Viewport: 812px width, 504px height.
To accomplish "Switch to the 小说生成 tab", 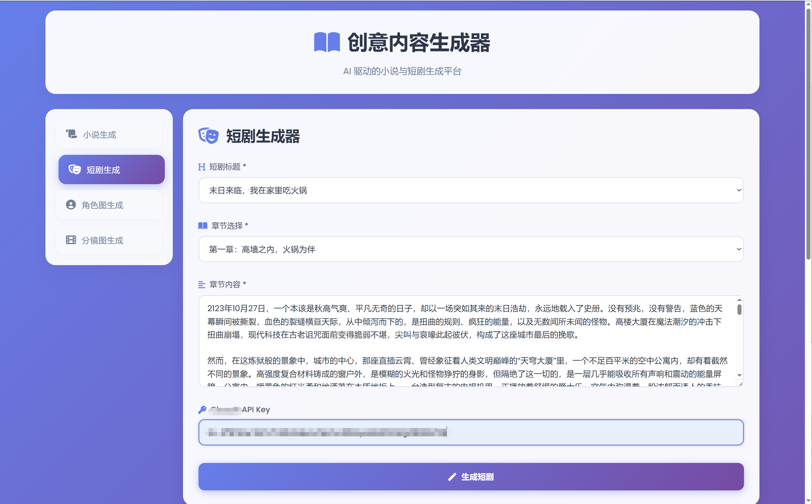I will tap(109, 134).
